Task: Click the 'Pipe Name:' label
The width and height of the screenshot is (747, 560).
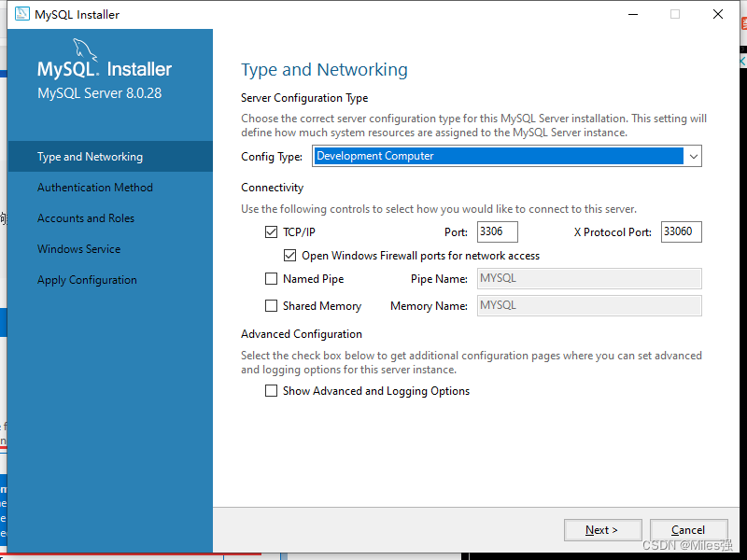Action: [x=439, y=279]
